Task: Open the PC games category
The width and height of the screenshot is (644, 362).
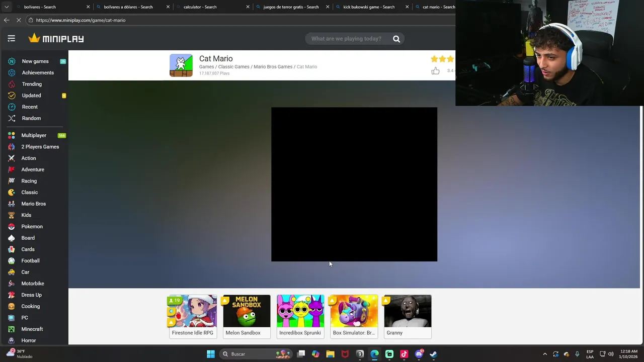Action: pyautogui.click(x=25, y=318)
